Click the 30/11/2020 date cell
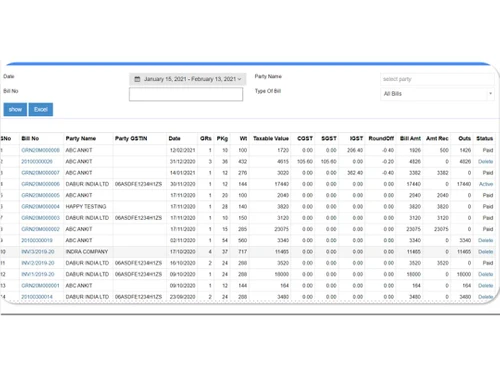Image resolution: width=500 pixels, height=375 pixels. (x=183, y=184)
